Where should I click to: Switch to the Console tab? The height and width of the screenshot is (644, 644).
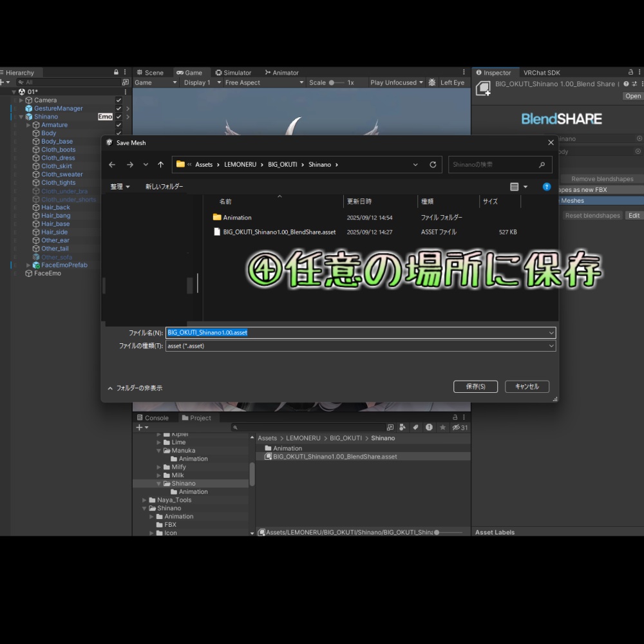[x=153, y=418]
